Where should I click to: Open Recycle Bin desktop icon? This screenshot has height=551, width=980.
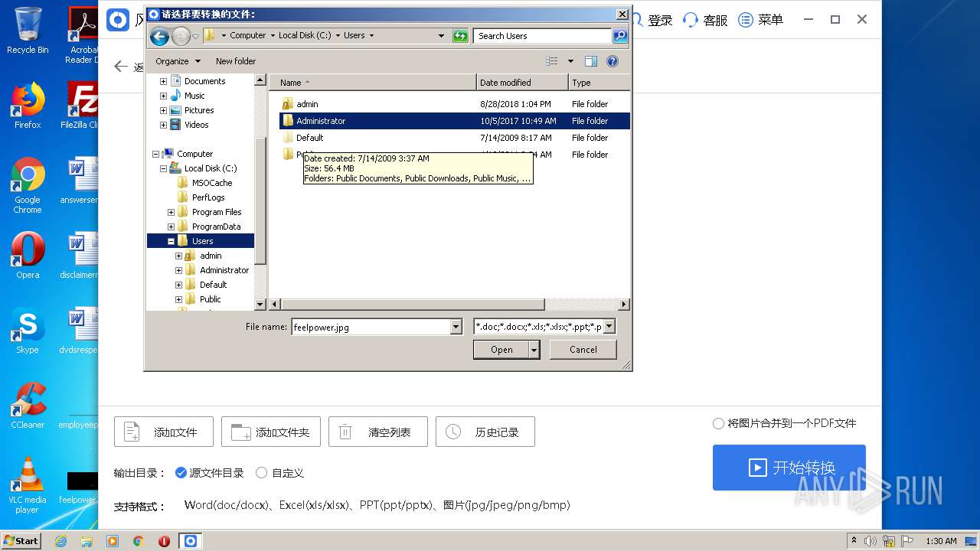tap(28, 31)
